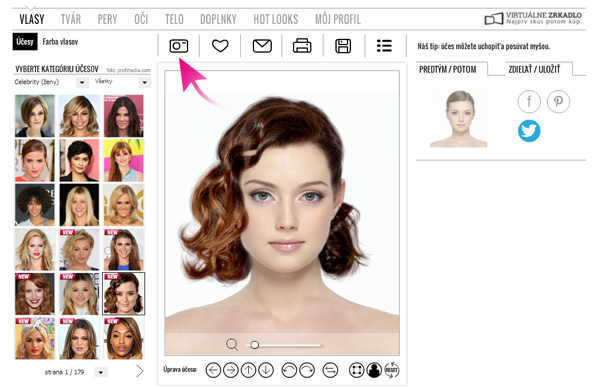Image resolution: width=600 pixels, height=388 pixels.
Task: Share on Pinterest
Action: coord(558,101)
